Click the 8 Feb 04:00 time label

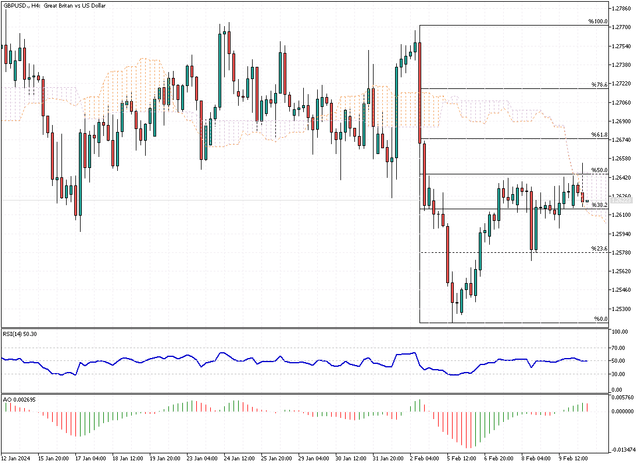pyautogui.click(x=536, y=458)
